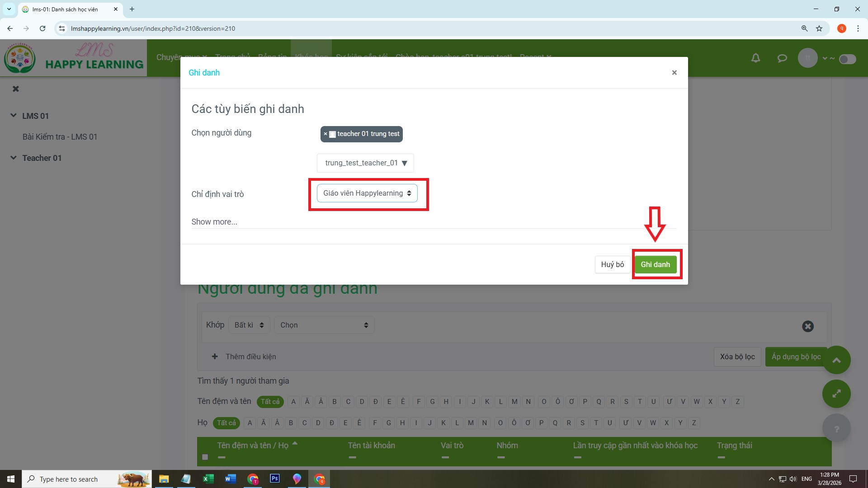Click the green Ghi danh enrol button
The width and height of the screenshot is (868, 488).
[655, 264]
